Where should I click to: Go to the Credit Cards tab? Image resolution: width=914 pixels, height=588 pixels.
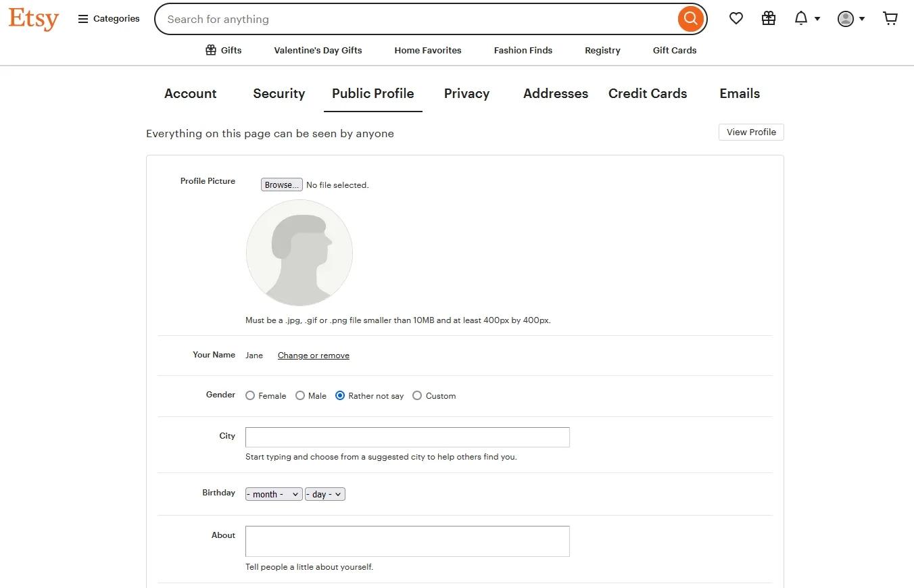[x=647, y=94]
